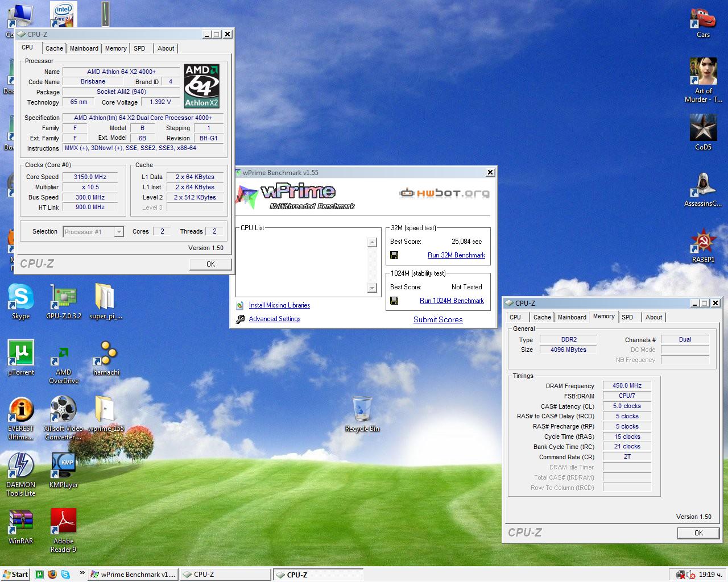Click the 3150.0 MHz Core Speed value
Viewport: 728px width, 582px height.
tap(90, 177)
